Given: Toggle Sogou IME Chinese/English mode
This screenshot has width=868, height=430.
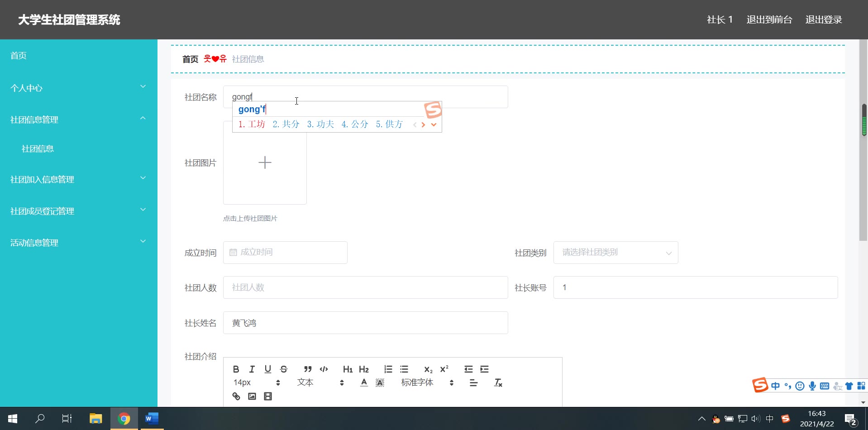Looking at the screenshot, I should 775,386.
